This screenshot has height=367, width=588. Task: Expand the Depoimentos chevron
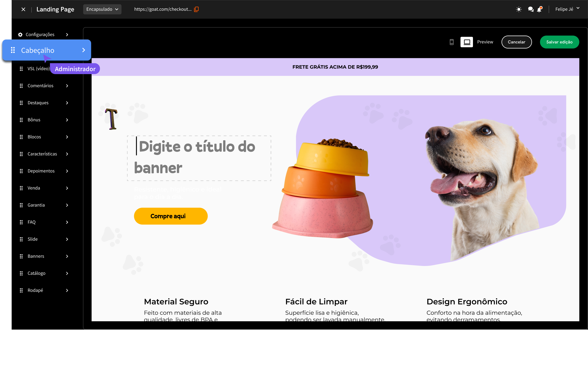pyautogui.click(x=67, y=171)
